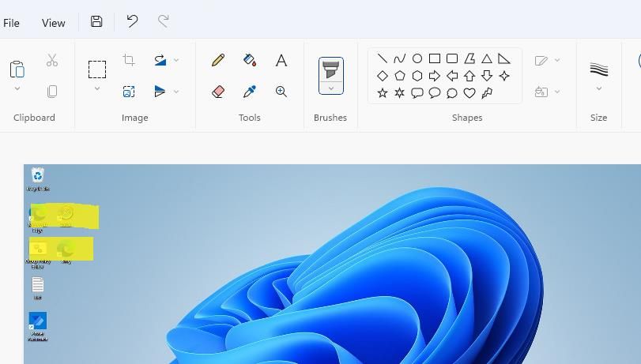Select the Rounded rectangular callout shape
641x364 pixels.
(417, 93)
